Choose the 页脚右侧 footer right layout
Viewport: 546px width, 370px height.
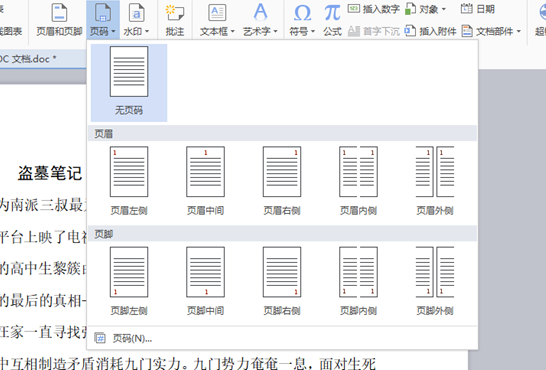(x=282, y=281)
